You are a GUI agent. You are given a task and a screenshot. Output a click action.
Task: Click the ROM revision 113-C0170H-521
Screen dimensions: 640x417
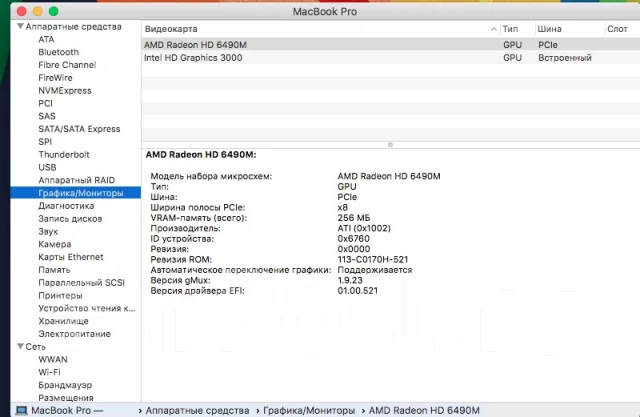coord(373,260)
